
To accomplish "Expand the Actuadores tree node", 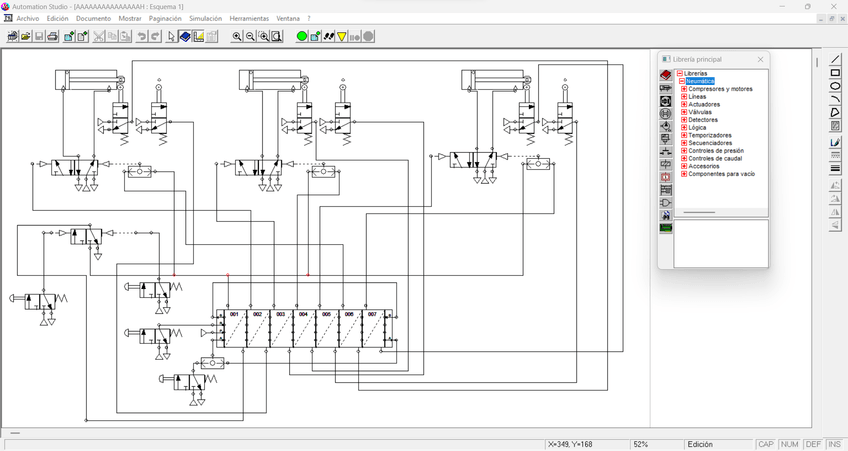I will pos(684,104).
